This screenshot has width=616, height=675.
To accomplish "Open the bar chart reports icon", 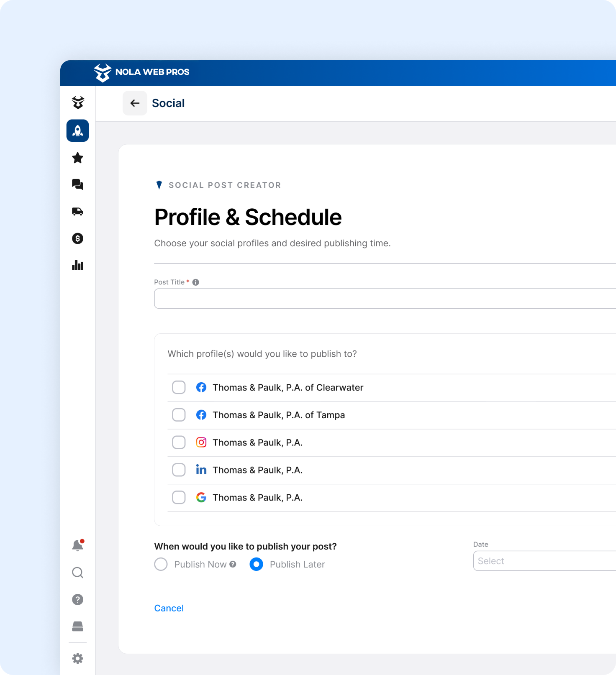I will [x=78, y=265].
